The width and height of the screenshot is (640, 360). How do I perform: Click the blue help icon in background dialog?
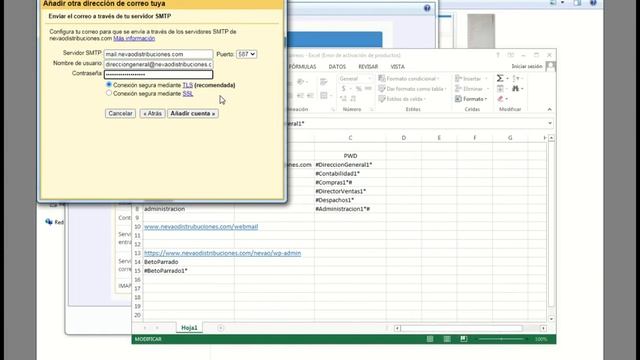coord(427,8)
